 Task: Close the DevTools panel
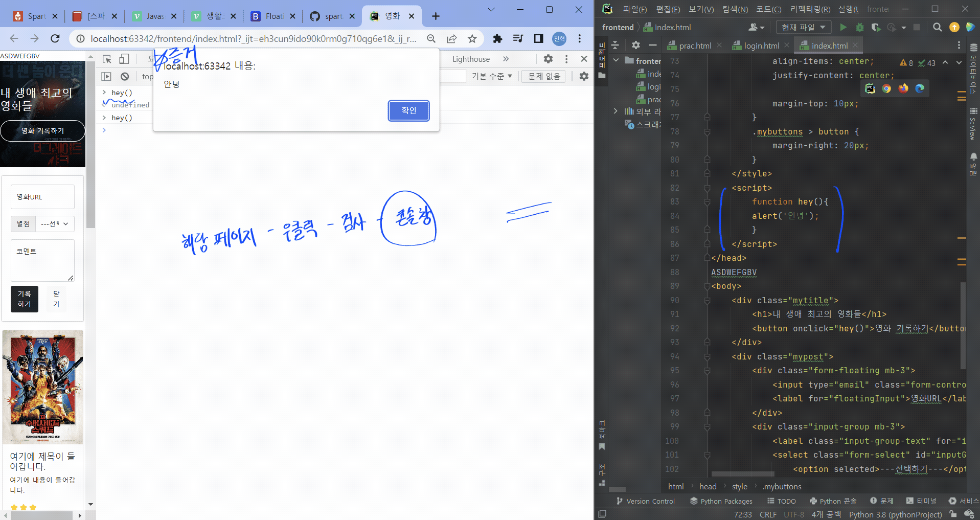pyautogui.click(x=584, y=59)
